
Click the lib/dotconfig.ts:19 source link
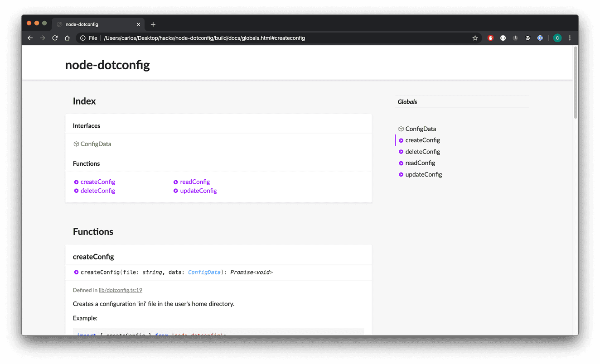click(120, 290)
